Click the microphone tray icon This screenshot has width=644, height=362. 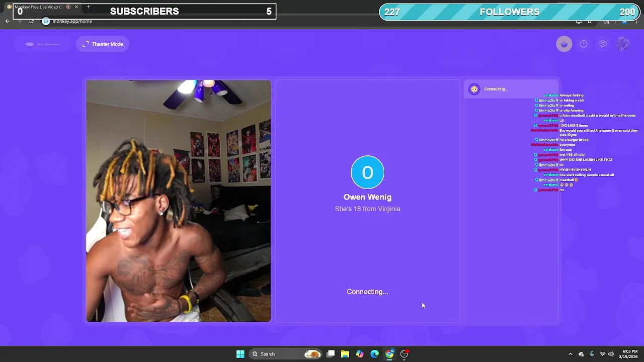592,354
